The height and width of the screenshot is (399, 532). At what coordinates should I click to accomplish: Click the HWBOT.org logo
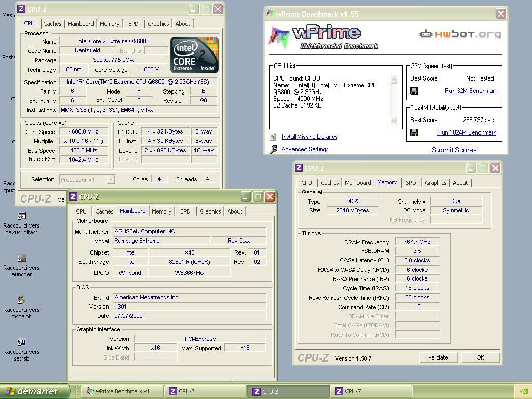(460, 34)
